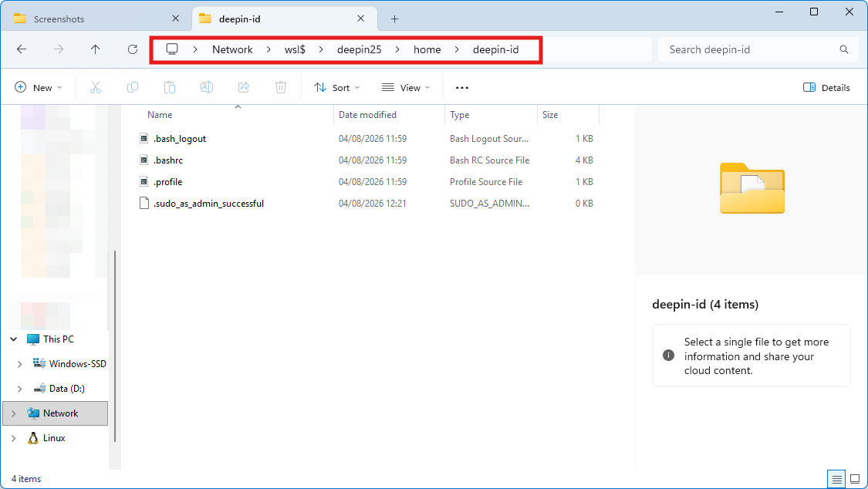Screen dimensions: 868x489
Task: Click the search magnifier icon
Action: [843, 49]
